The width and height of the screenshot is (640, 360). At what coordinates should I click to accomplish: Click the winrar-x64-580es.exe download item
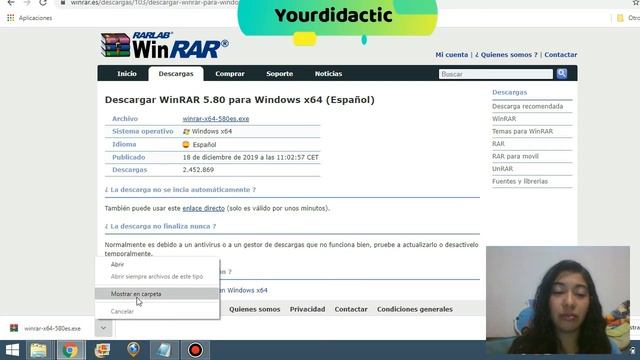pos(46,328)
